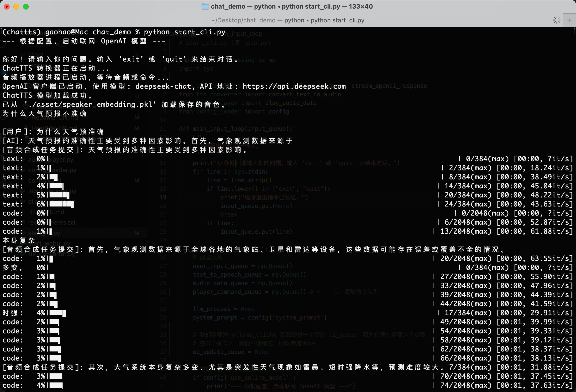This screenshot has width=576, height=392.
Task: Click the [AI]: response line
Action: 148,141
